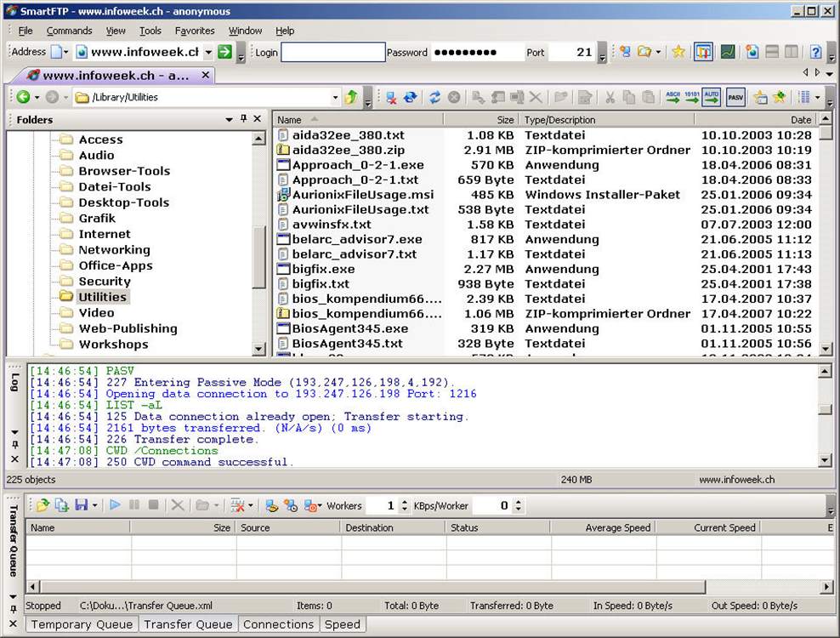
Task: Toggle the Transfer Queue panel icon in top toolbar
Action: pos(703,52)
